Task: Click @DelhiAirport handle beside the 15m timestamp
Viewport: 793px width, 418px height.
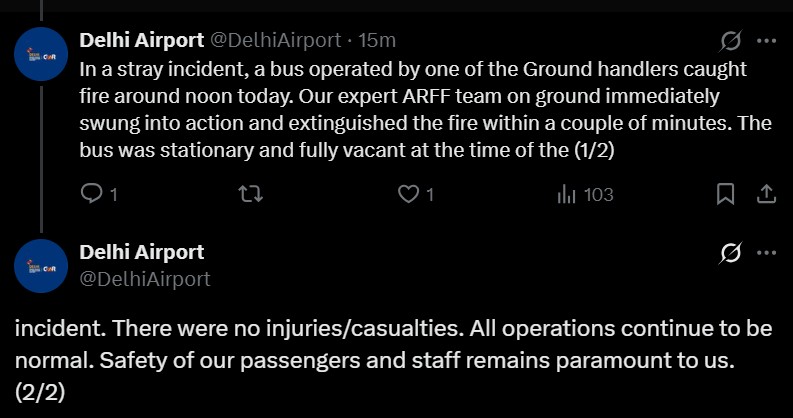Action: click(x=273, y=40)
